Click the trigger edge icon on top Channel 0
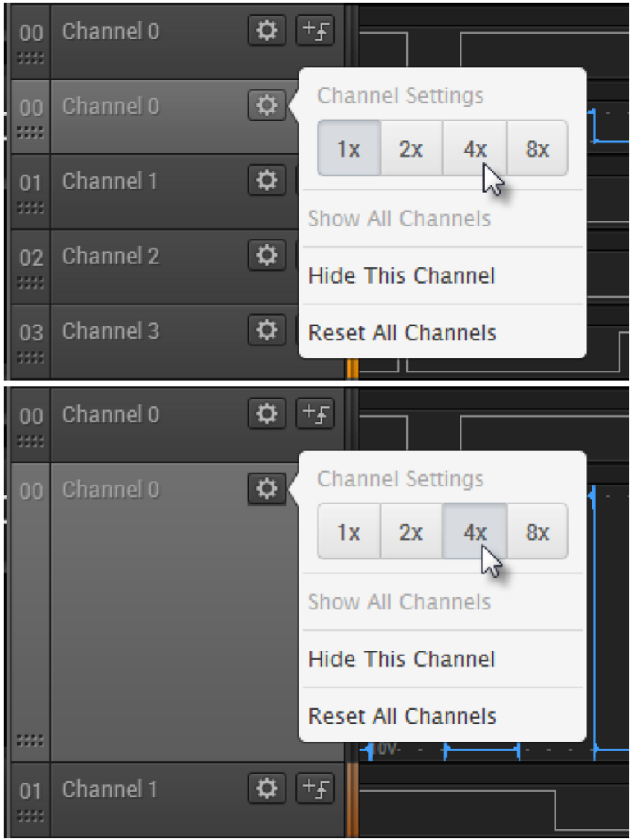 click(315, 30)
